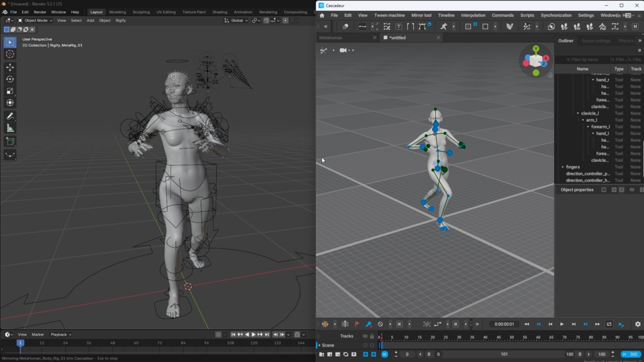Toggle eye icon in Object properties header
The height and width of the screenshot is (362, 644).
coord(632,190)
